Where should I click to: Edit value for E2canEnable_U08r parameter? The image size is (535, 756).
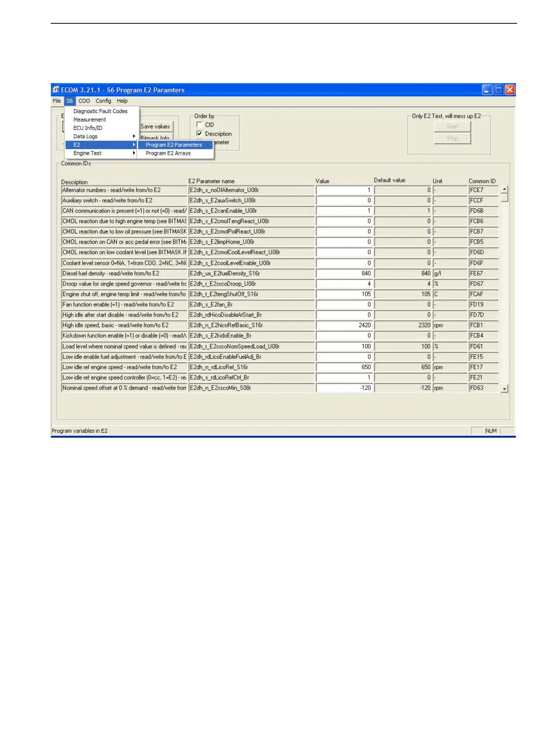345,211
